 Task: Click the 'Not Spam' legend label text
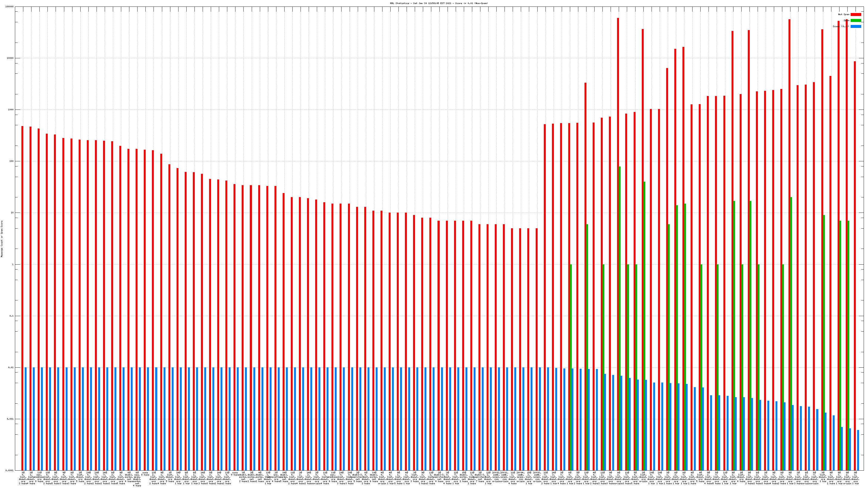click(x=844, y=14)
